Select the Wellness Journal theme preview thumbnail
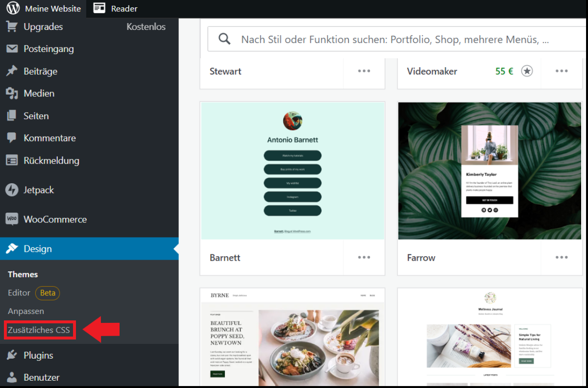Screen dimensions: 588x388 (x=490, y=338)
